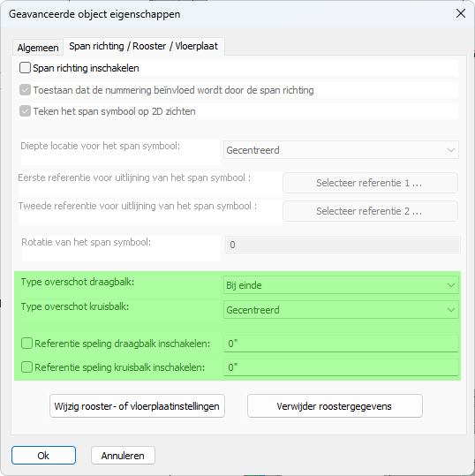Click the Selecteer referentie 2 button

pos(370,211)
